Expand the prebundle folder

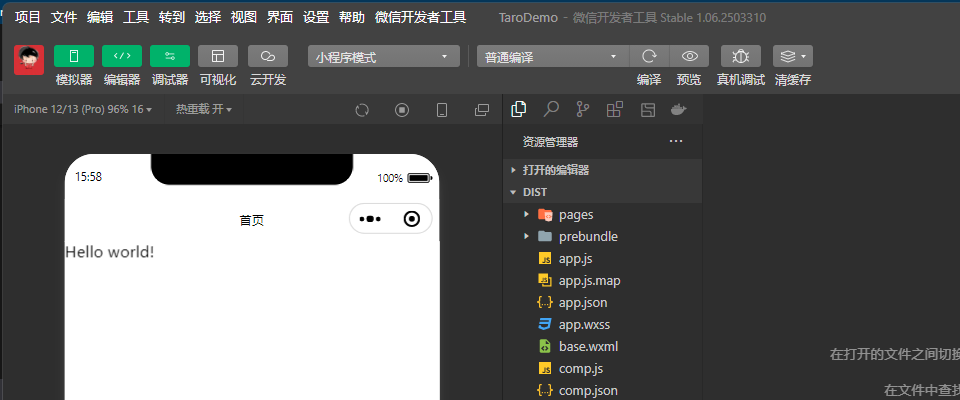[x=602, y=236]
